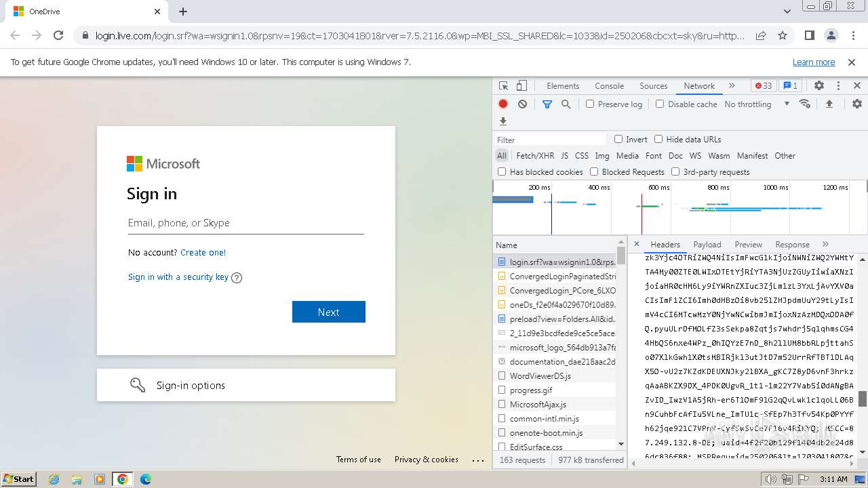Open Internet Explorer from taskbar
Image resolution: width=868 pixels, height=488 pixels.
54,479
